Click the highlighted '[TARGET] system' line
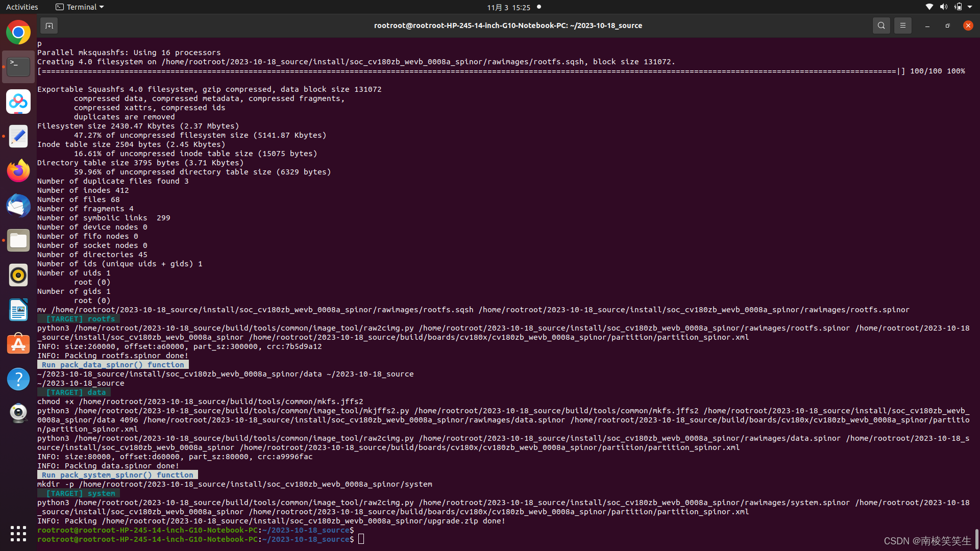The image size is (980, 551). 79,493
